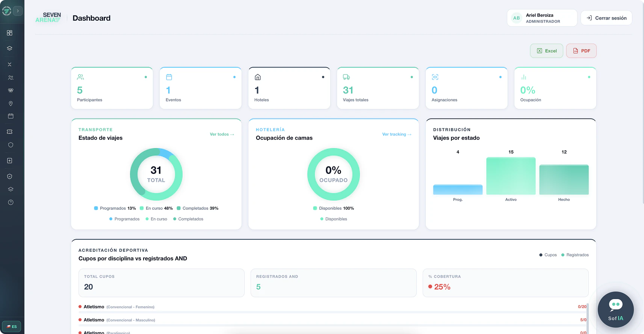Screen dimensions: 644x334
Task: Toggle Cupos series in accreditation legend
Action: pyautogui.click(x=548, y=255)
